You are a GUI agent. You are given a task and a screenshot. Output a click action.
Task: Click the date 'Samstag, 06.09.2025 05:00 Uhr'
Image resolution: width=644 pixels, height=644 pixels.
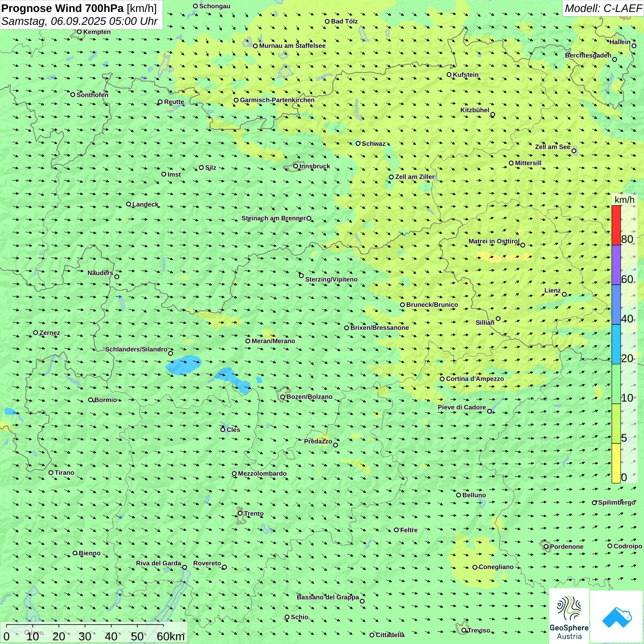(x=79, y=22)
